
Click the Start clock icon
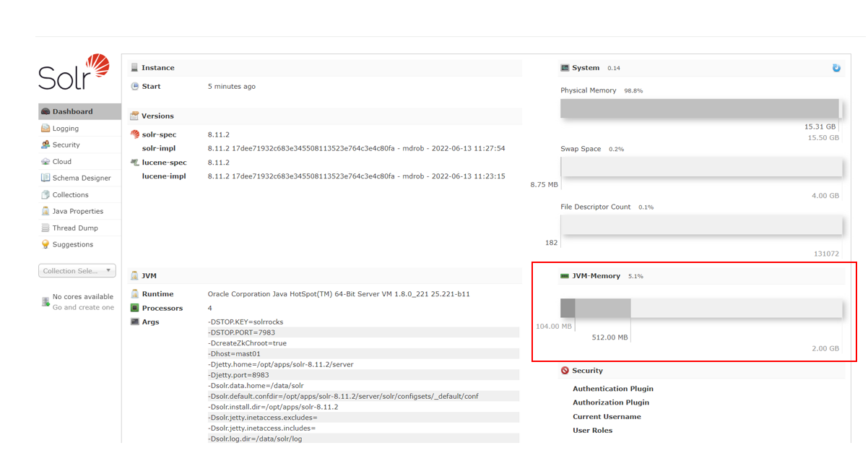point(134,86)
